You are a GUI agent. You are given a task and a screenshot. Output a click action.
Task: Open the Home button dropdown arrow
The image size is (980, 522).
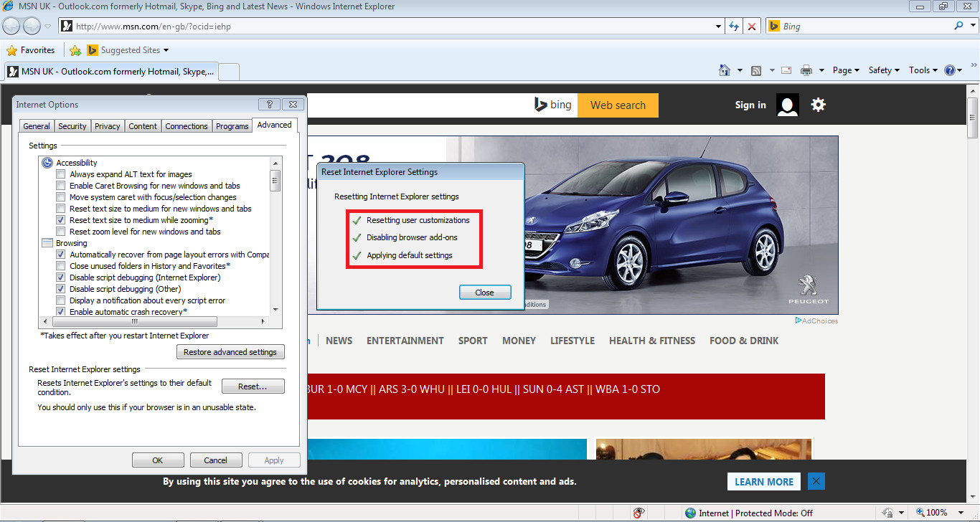tap(740, 70)
